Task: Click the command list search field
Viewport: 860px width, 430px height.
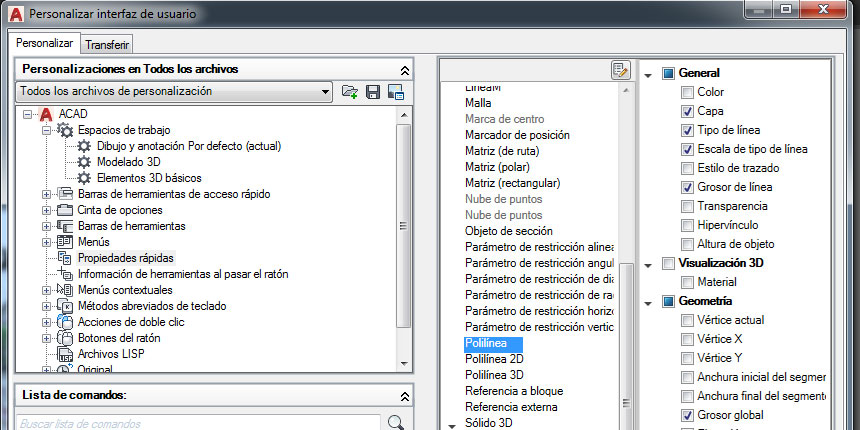Action: (200, 422)
